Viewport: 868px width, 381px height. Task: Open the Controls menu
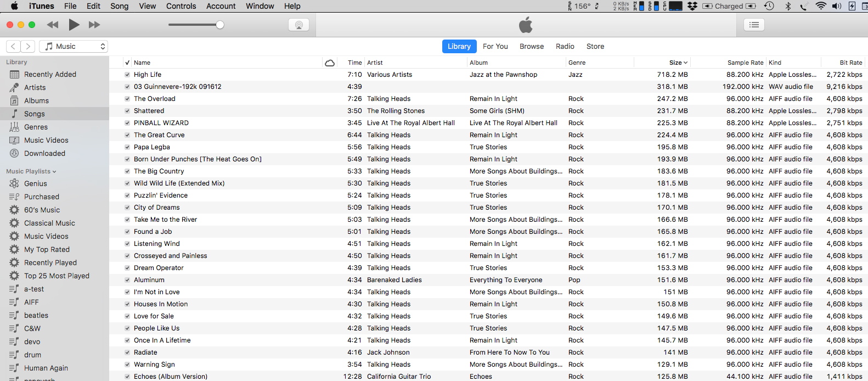tap(181, 6)
